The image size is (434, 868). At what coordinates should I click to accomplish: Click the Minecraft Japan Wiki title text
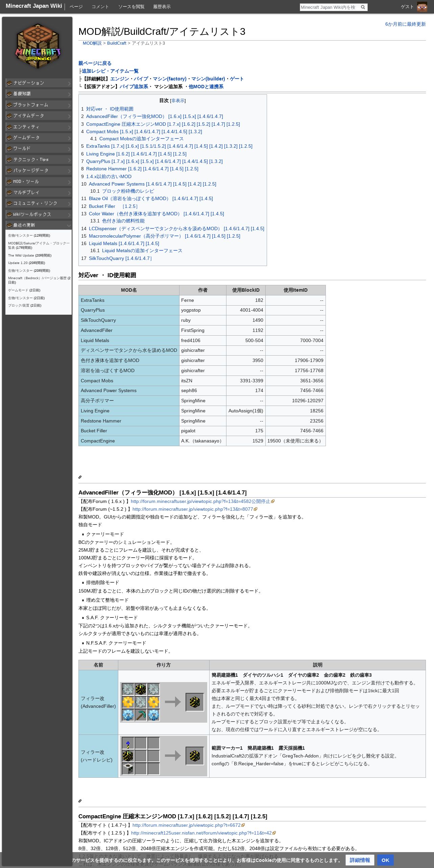click(x=34, y=6)
